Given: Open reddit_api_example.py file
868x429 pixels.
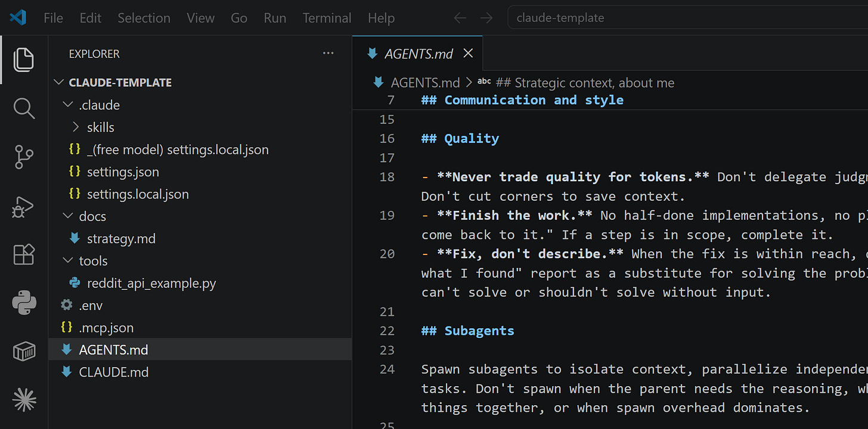Looking at the screenshot, I should point(151,283).
